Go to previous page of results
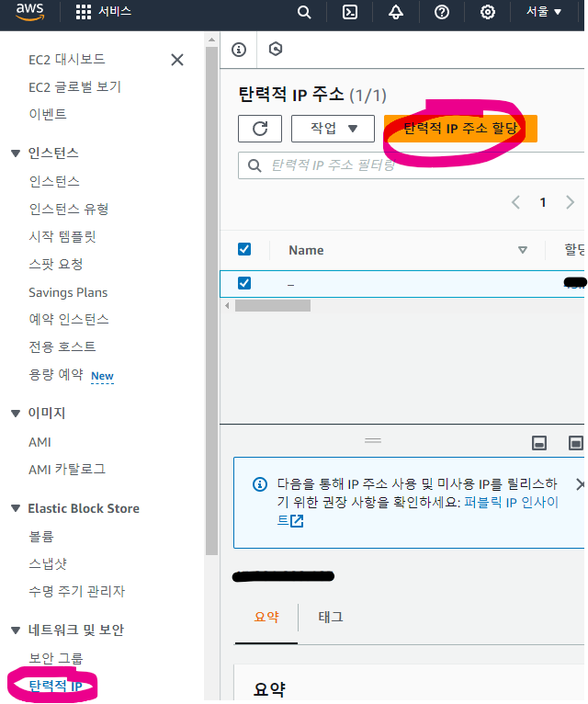 515,202
